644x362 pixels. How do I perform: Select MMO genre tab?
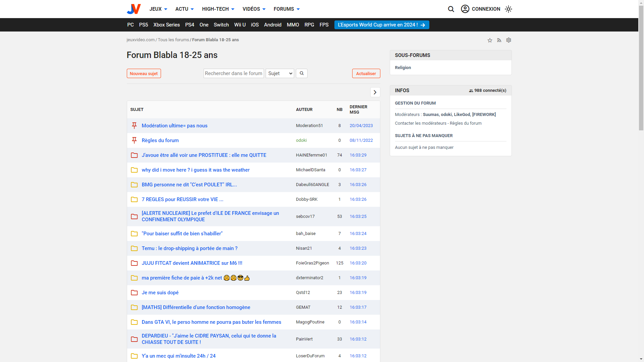pos(293,25)
